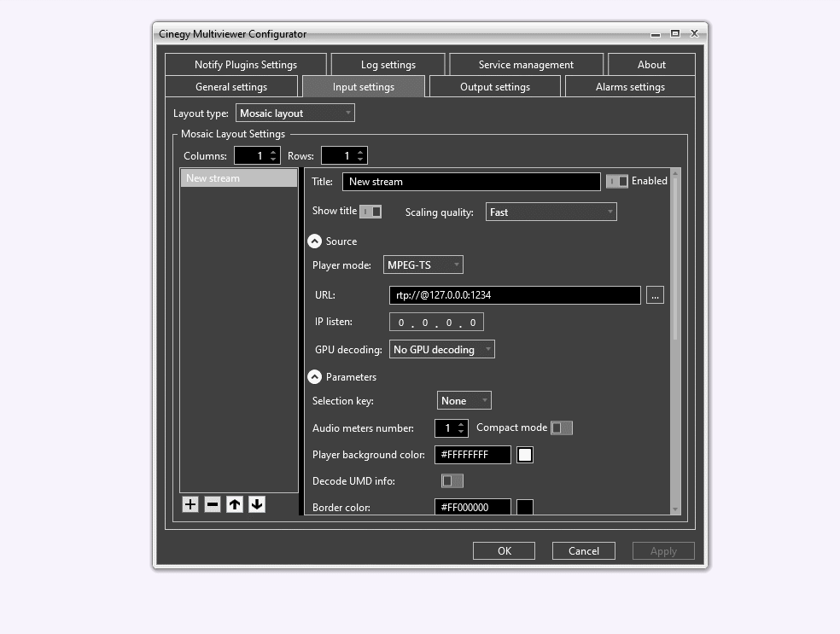
Task: Collapse the Parameters section
Action: pyautogui.click(x=314, y=377)
